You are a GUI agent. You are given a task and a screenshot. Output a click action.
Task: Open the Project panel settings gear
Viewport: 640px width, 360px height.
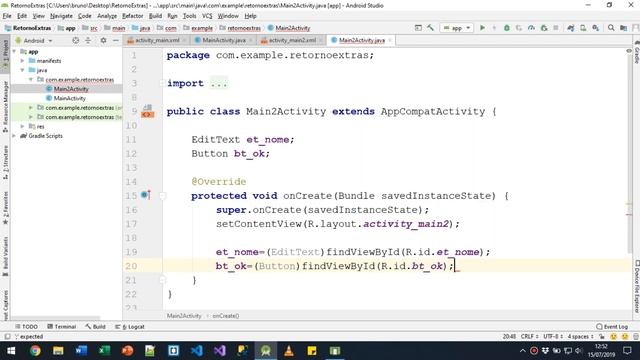(103, 40)
